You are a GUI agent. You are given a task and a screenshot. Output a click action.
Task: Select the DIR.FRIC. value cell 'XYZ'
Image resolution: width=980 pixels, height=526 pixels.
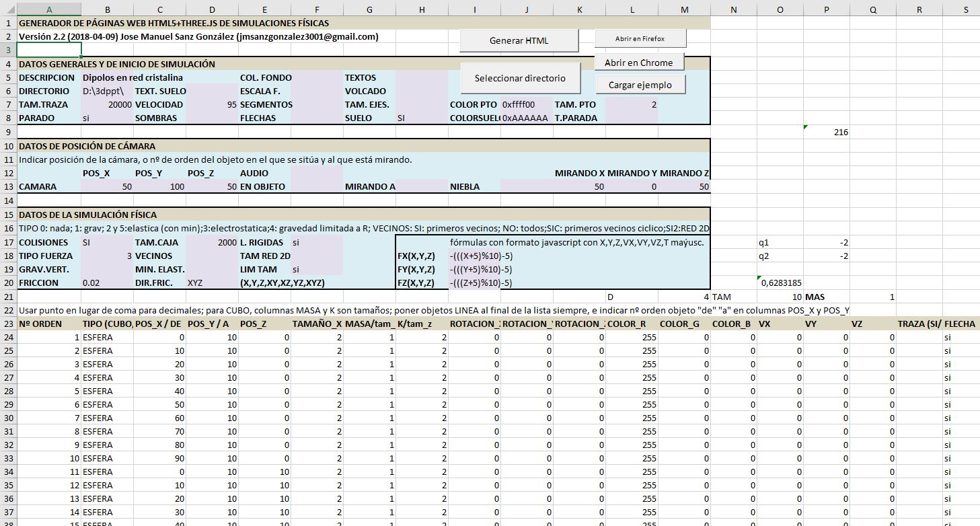[x=212, y=283]
